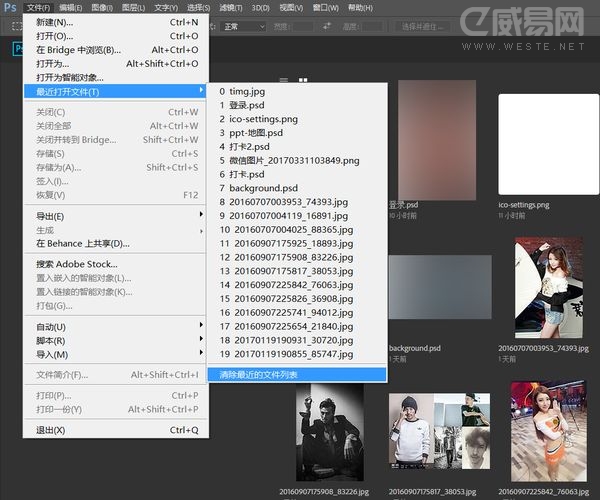This screenshot has width=600, height=500.
Task: Choose 退出(X) to quit Photoshop
Action: click(50, 430)
